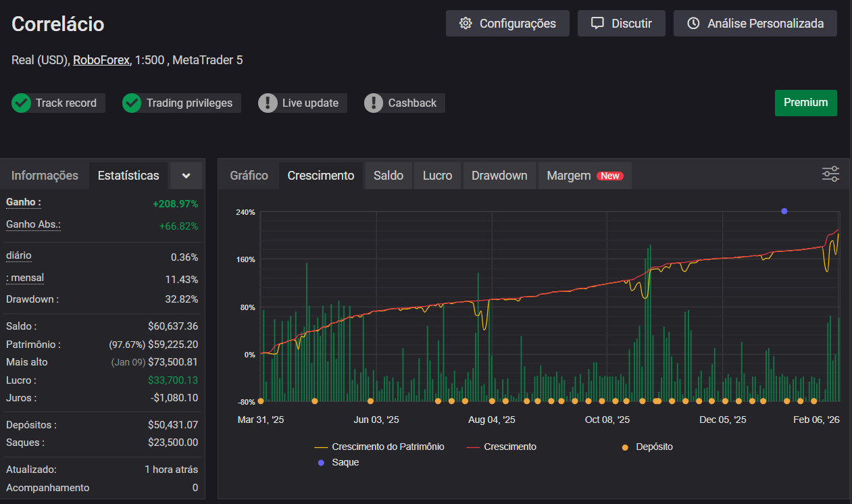Click the green Track record checkmark icon
The image size is (852, 504).
pos(22,103)
